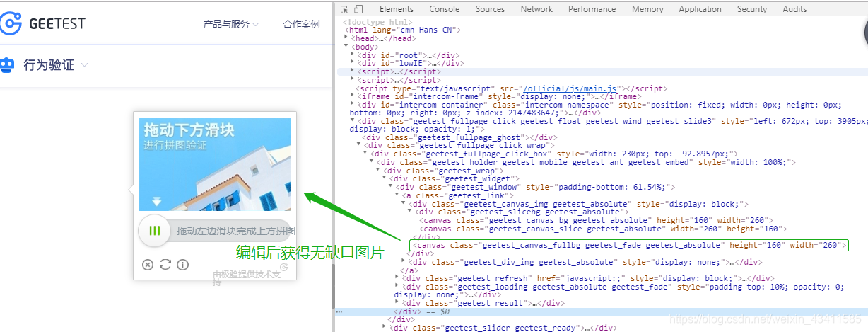This screenshot has height=332, width=868.
Task: Select the geetest_loading div row
Action: (x=619, y=291)
